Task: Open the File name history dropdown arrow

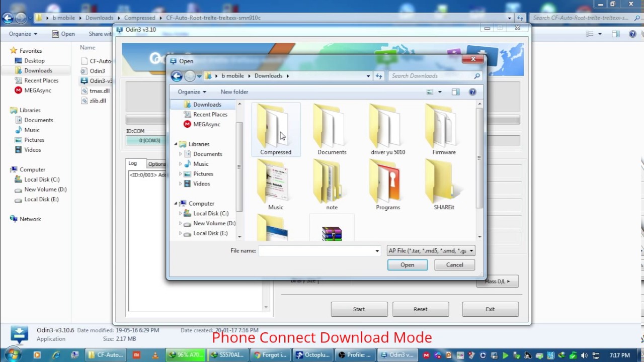Action: pyautogui.click(x=377, y=251)
